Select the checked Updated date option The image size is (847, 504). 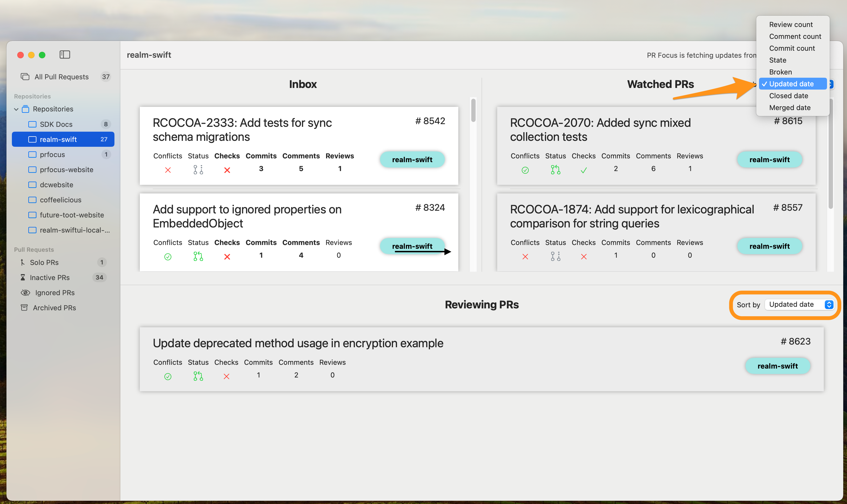click(793, 84)
